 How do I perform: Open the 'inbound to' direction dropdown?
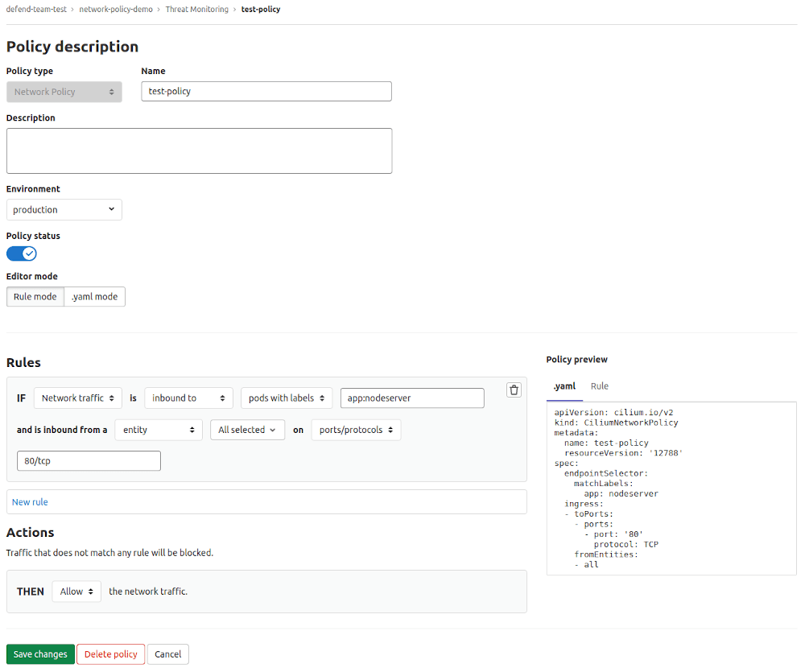pos(188,398)
